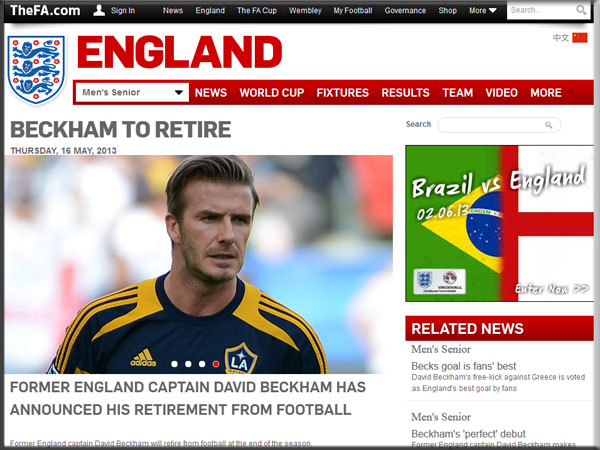
Task: Click the FA crest in Brazil banner
Action: (x=425, y=281)
